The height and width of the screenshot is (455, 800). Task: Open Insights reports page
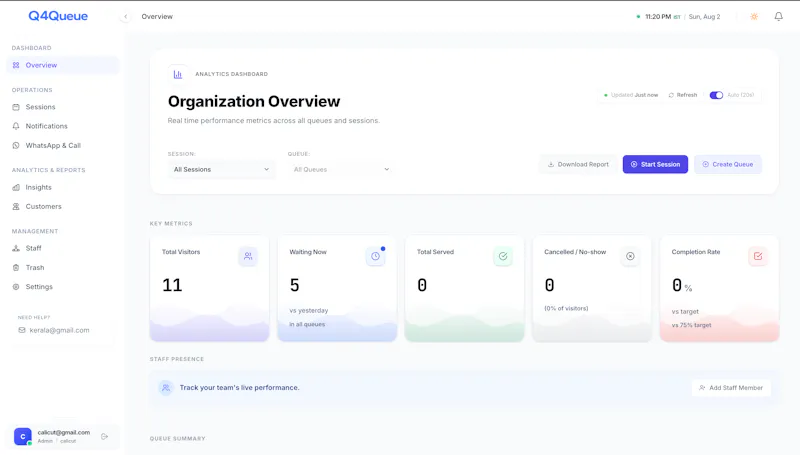(63, 187)
